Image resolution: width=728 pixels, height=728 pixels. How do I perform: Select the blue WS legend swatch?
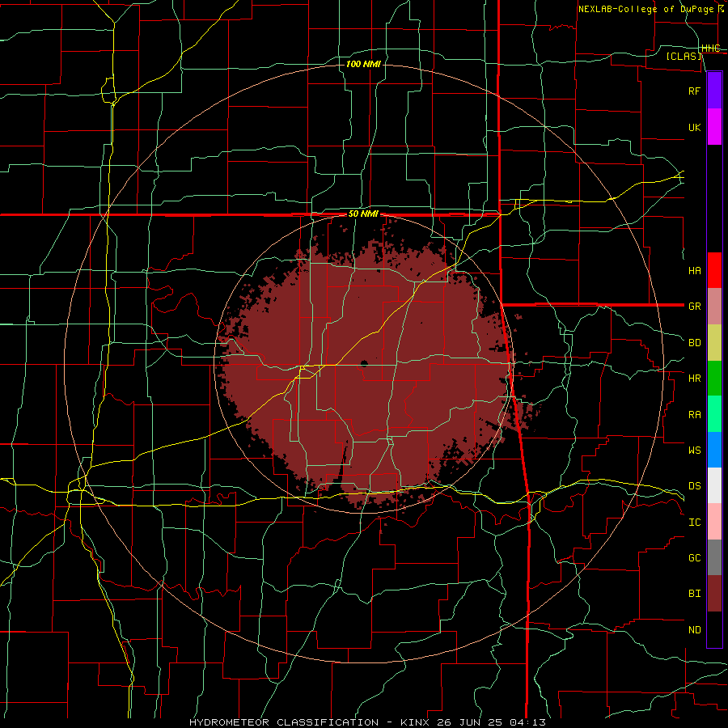[714, 450]
